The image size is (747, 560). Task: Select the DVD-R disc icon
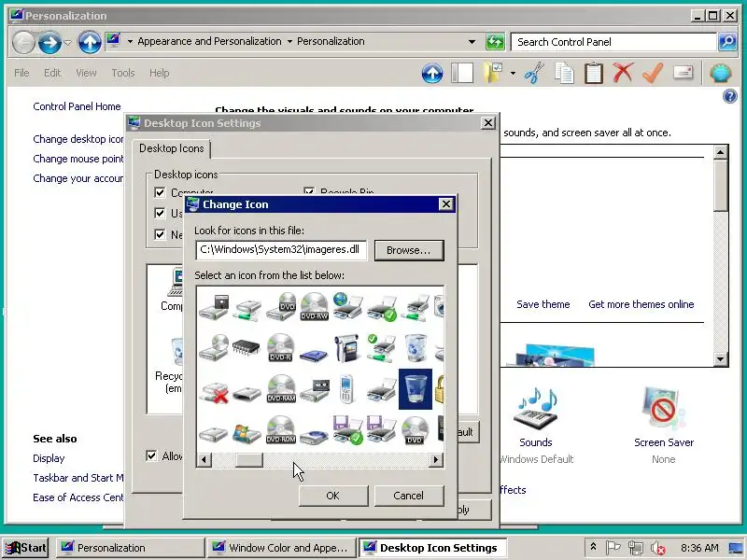tap(281, 347)
